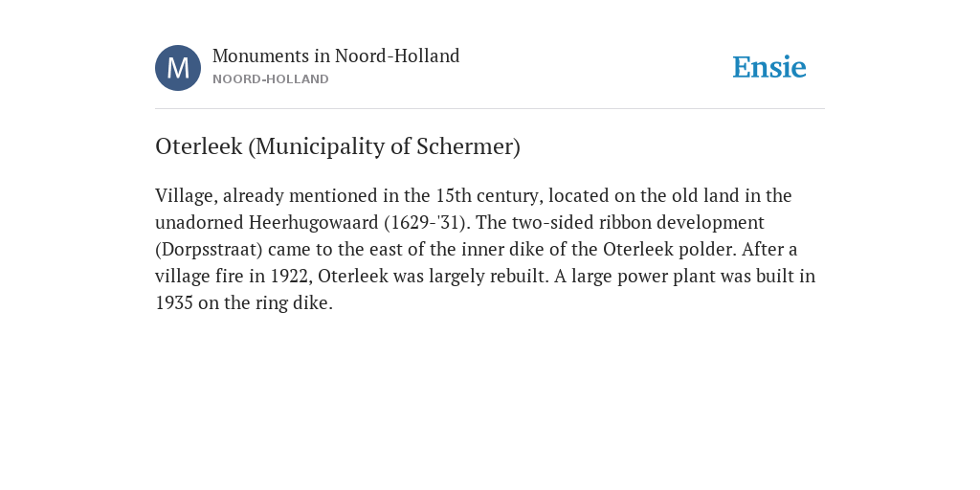Viewport: 980px width, 490px height.
Task: Click the words ribbon development
Action: click(x=681, y=222)
